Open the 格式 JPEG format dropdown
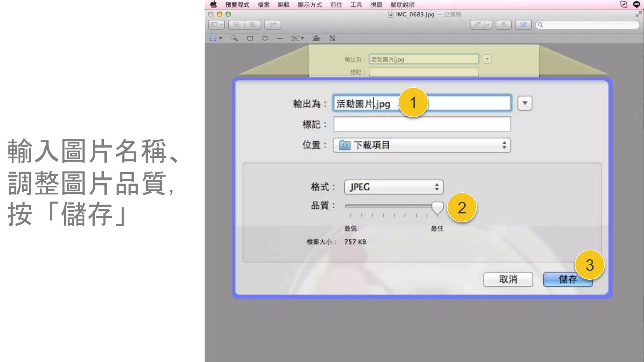Viewport: 644px width, 362px height. (393, 187)
